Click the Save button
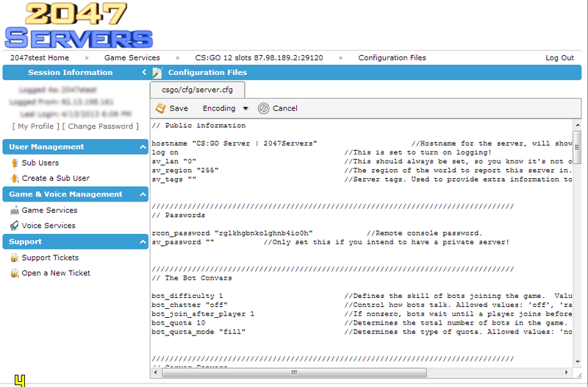Image resolution: width=588 pixels, height=387 pixels. point(172,108)
